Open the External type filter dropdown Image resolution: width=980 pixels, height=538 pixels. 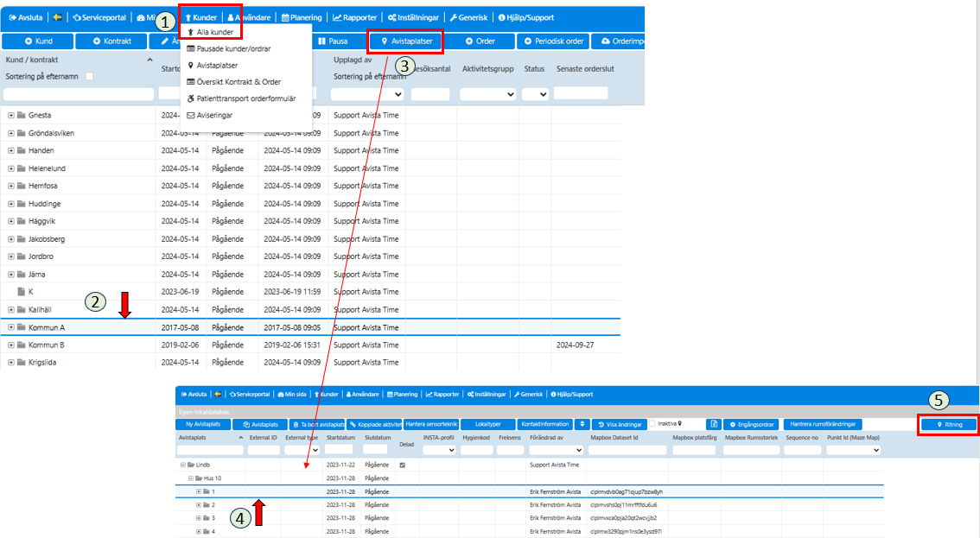(302, 450)
